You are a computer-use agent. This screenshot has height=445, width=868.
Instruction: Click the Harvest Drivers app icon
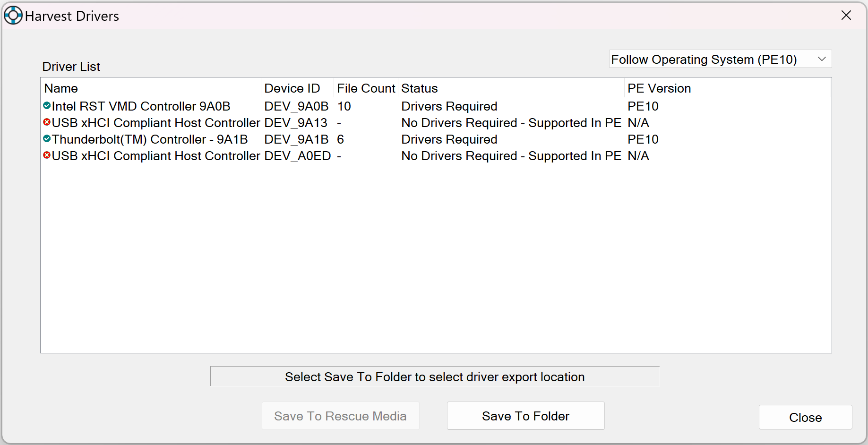point(13,16)
